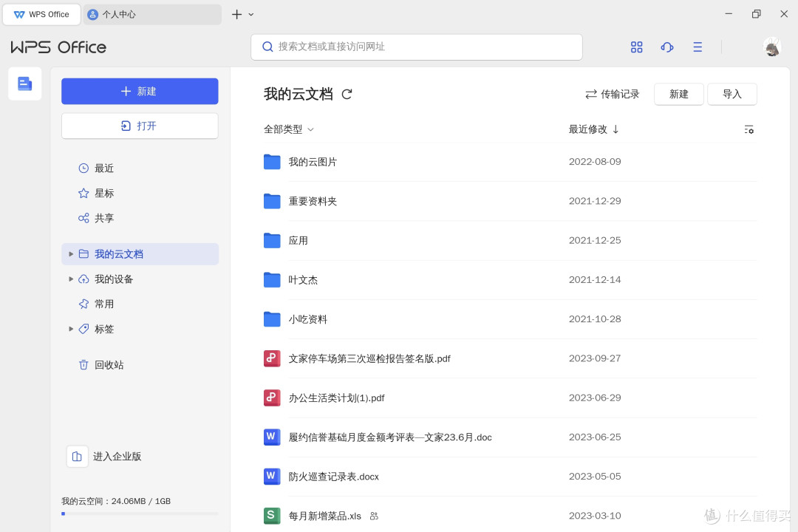Open the 全部类型 file type dropdown
798x532 pixels.
point(289,129)
